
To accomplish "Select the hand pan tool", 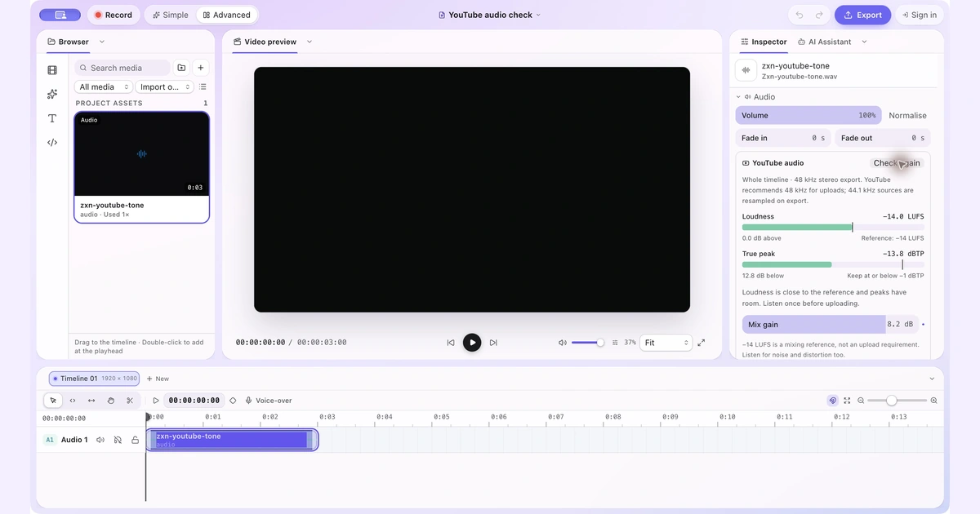I will 111,401.
